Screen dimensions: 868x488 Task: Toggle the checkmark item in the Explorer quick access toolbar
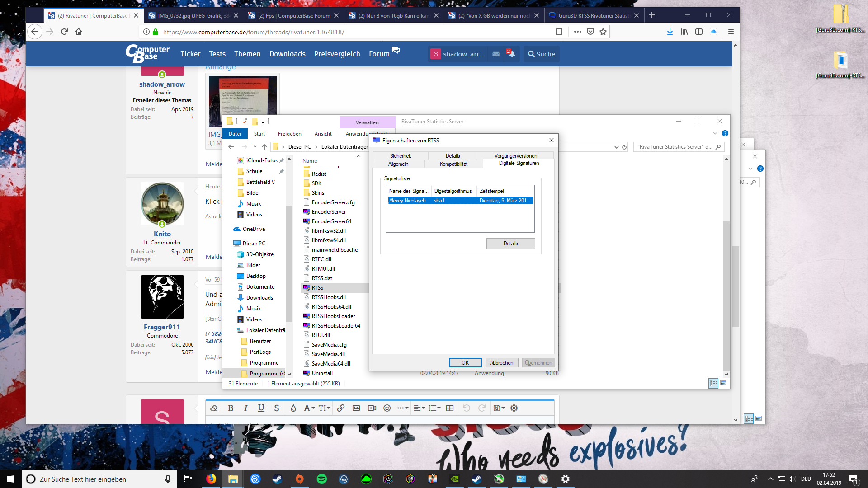coord(245,122)
